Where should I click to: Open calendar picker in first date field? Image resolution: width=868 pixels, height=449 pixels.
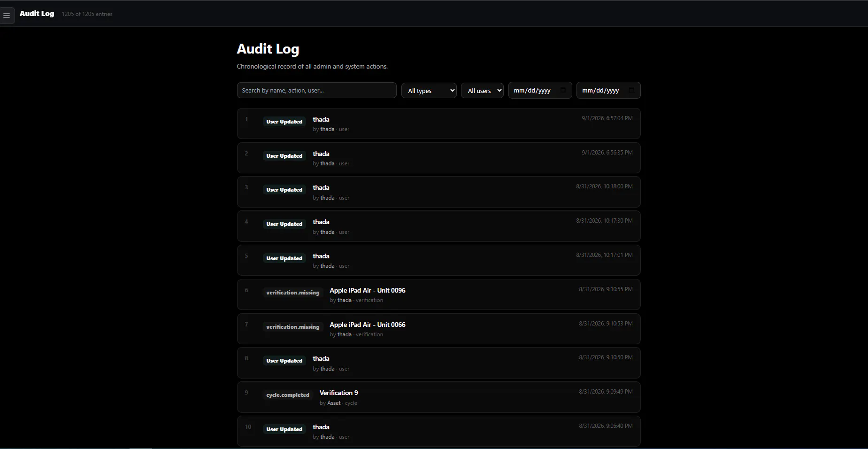563,90
